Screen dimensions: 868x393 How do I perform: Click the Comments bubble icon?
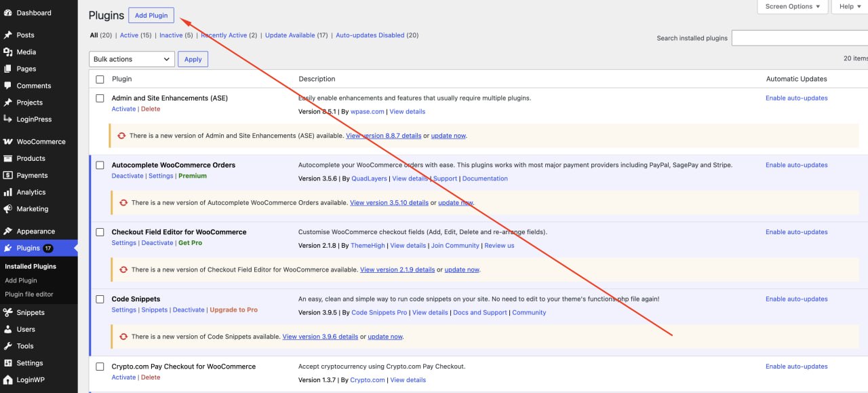click(8, 86)
